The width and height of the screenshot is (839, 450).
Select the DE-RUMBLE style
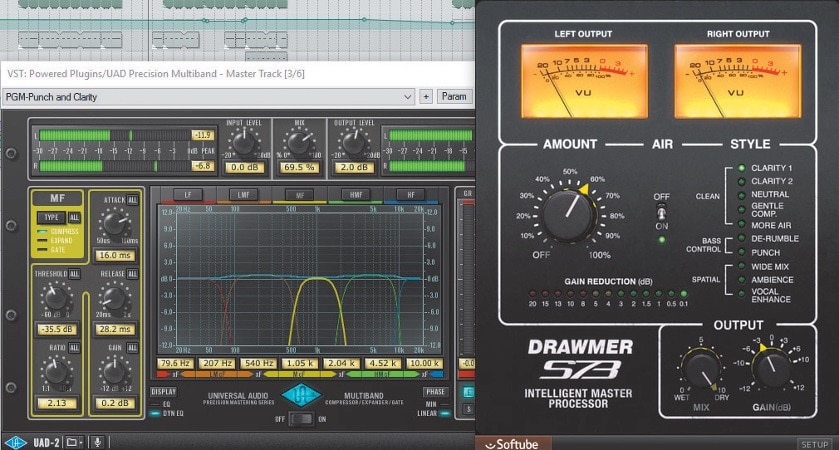coord(768,239)
